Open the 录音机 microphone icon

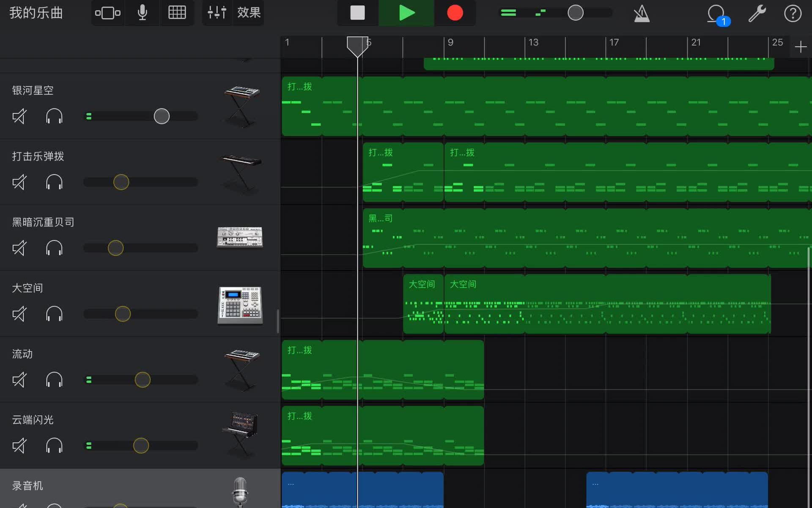point(240,492)
